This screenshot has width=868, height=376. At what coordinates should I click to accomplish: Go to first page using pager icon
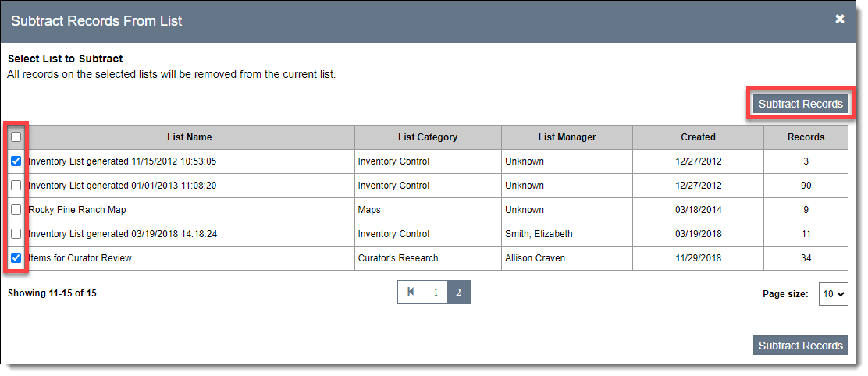[411, 293]
